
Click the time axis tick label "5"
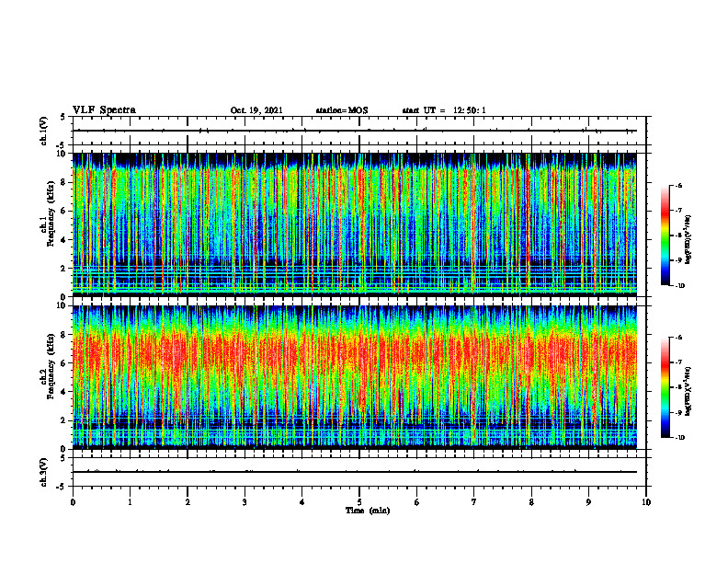(x=359, y=502)
